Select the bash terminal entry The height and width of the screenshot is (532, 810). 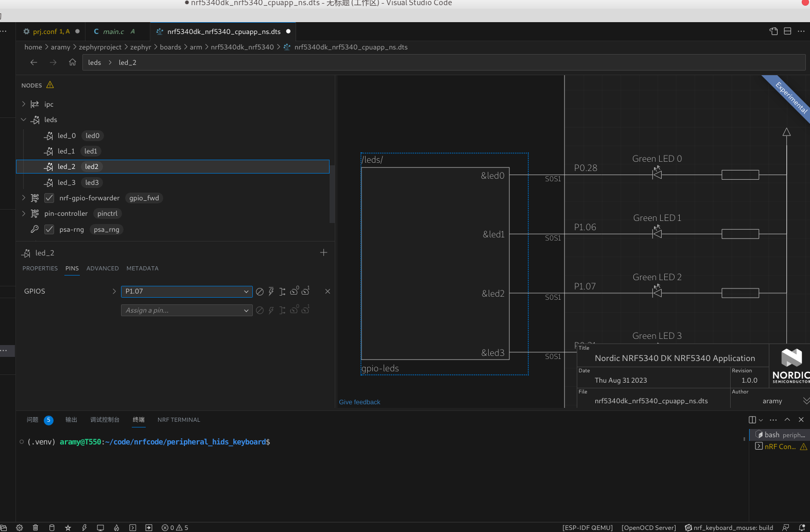pos(780,435)
